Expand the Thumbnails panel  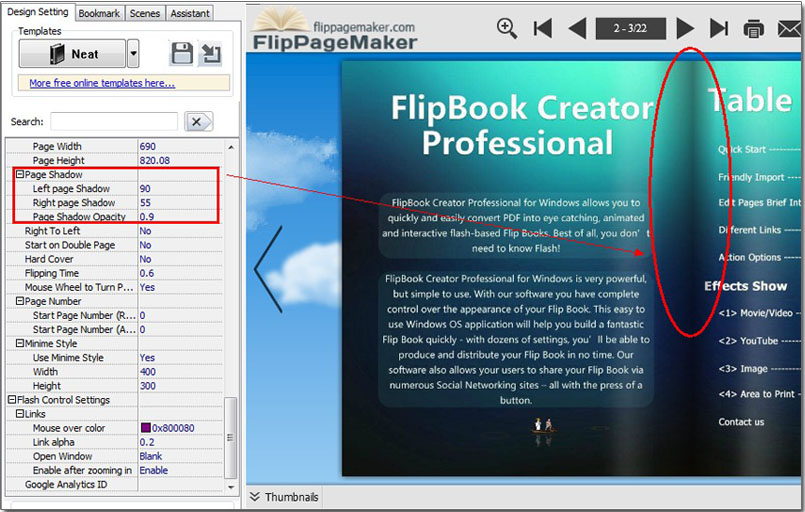click(284, 497)
